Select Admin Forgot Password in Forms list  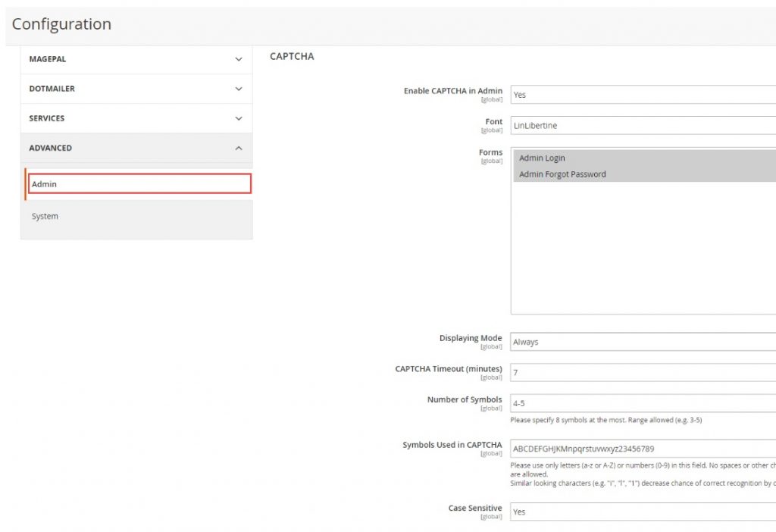[562, 174]
